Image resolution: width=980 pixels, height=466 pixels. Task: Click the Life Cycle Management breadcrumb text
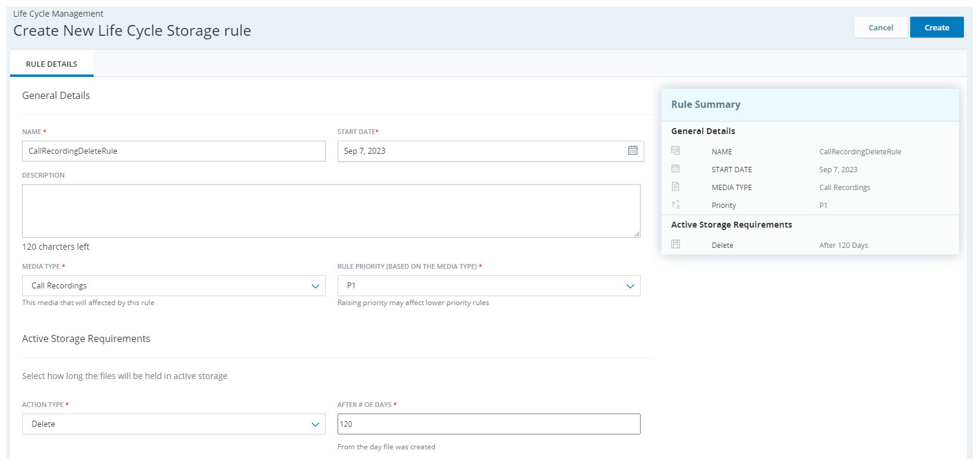[58, 14]
